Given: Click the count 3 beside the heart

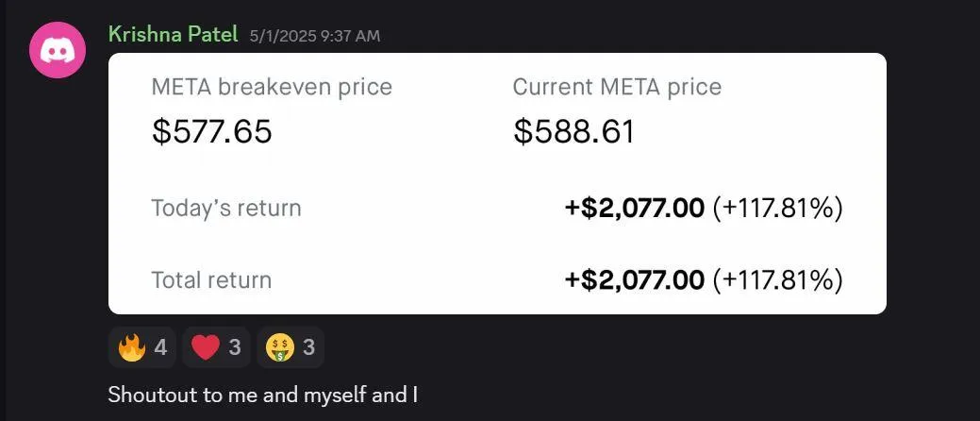Looking at the screenshot, I should point(235,348).
